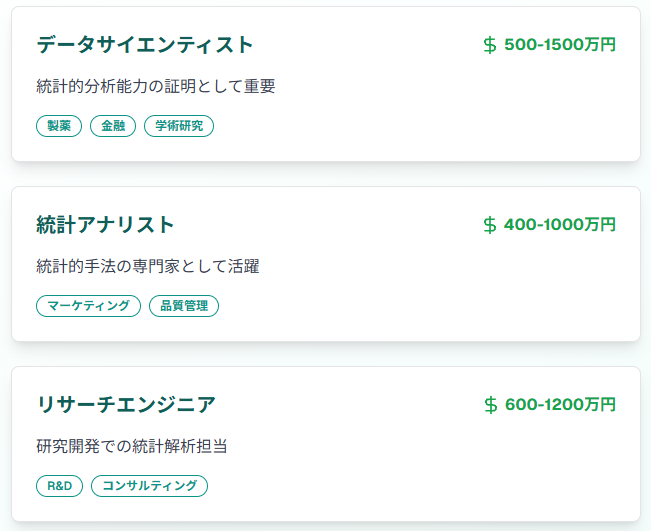This screenshot has height=531, width=651.
Task: Click the R&D tag
Action: pyautogui.click(x=60, y=486)
